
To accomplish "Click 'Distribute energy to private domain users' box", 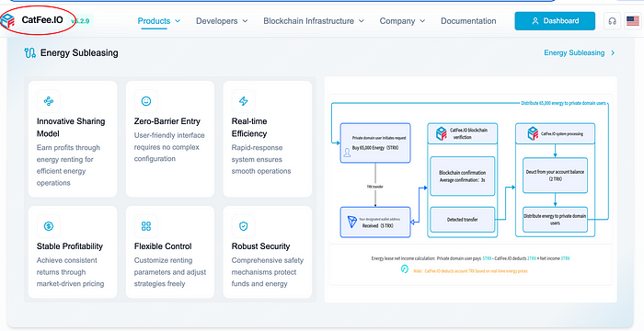I will [556, 220].
